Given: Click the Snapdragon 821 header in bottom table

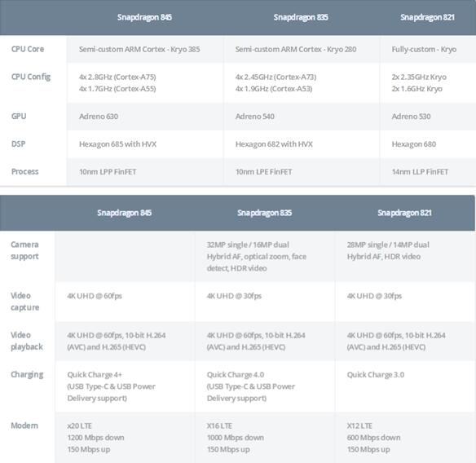Looking at the screenshot, I should (x=404, y=213).
